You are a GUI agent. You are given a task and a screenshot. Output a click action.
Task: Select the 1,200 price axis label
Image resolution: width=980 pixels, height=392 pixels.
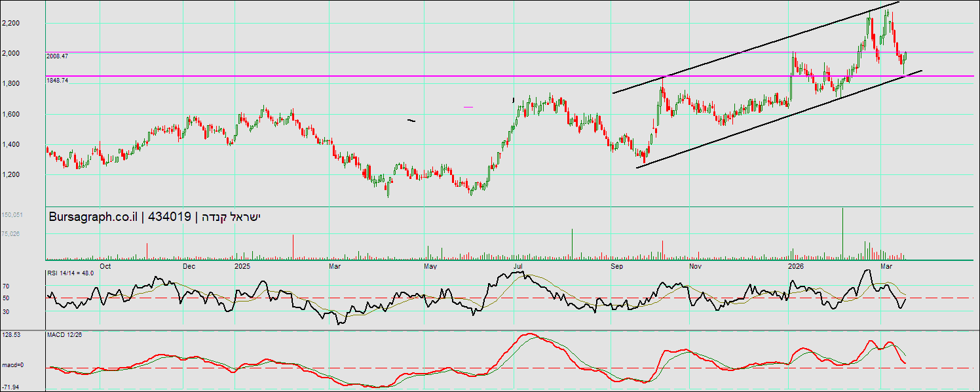(10, 175)
